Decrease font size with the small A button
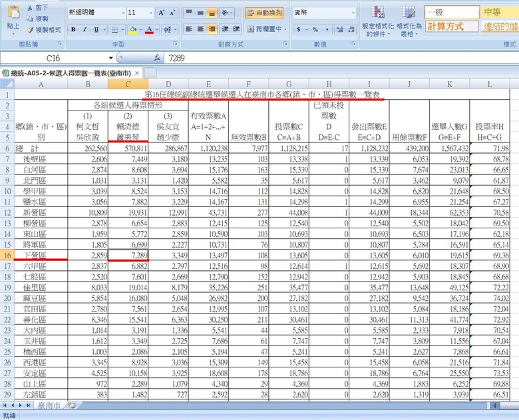This screenshot has width=519, height=420. click(x=172, y=13)
